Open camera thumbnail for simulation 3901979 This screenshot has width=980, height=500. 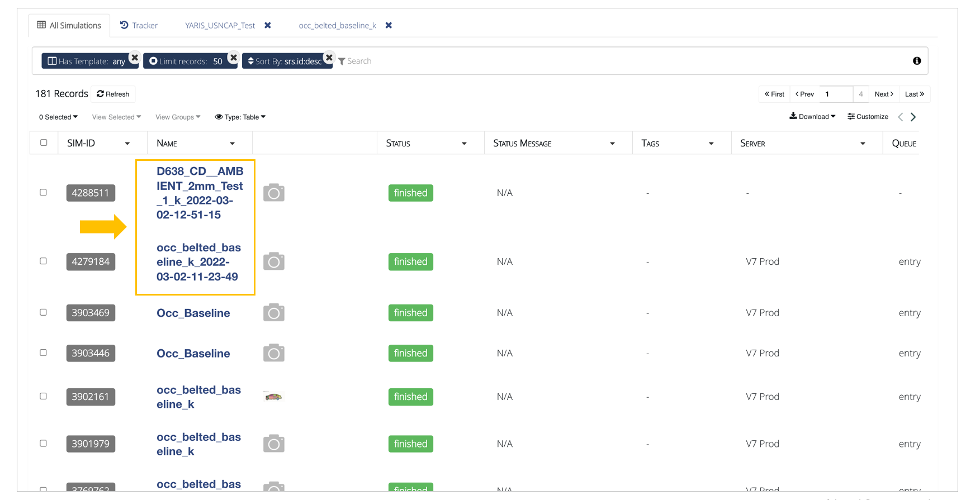274,444
